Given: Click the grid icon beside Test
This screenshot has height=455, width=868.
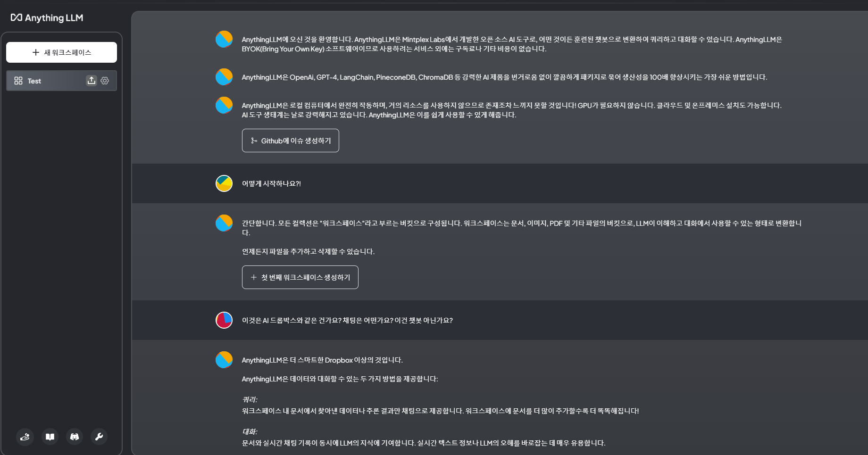Looking at the screenshot, I should 18,81.
